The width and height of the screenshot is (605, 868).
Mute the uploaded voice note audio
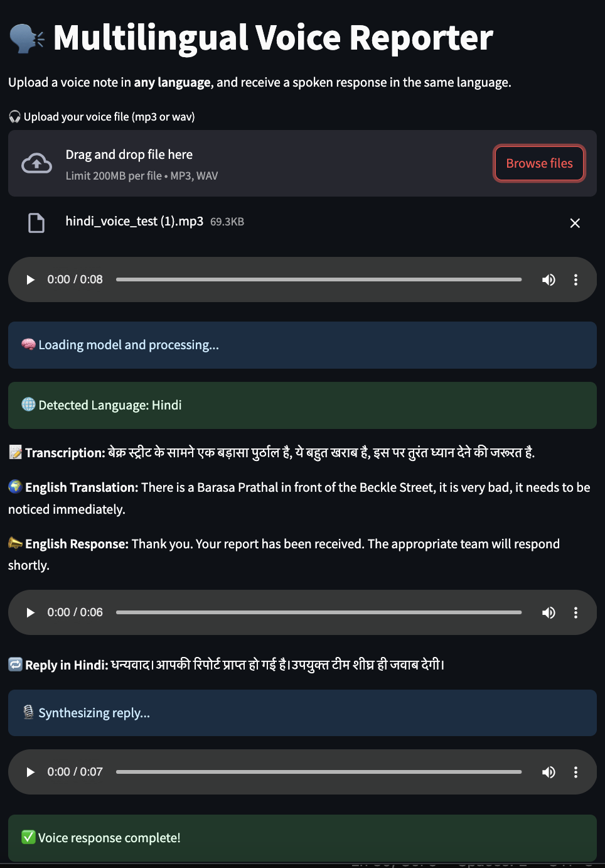pyautogui.click(x=549, y=279)
